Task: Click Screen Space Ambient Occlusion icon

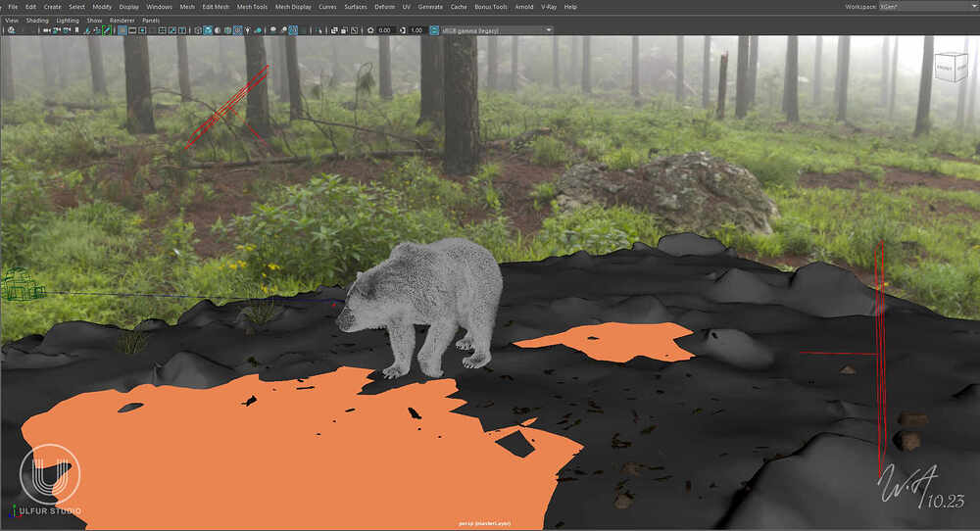Action: 272,30
